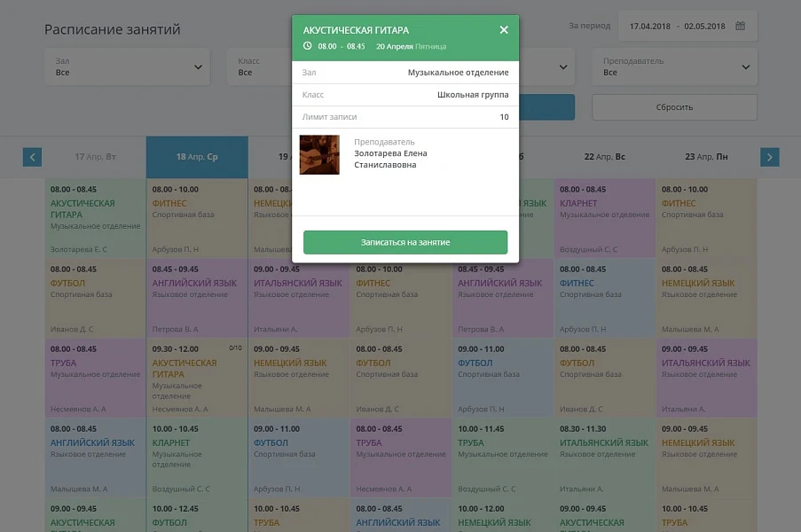
Task: Open Труба 10.00-10.45 on 23 Апр
Action: 706,516
